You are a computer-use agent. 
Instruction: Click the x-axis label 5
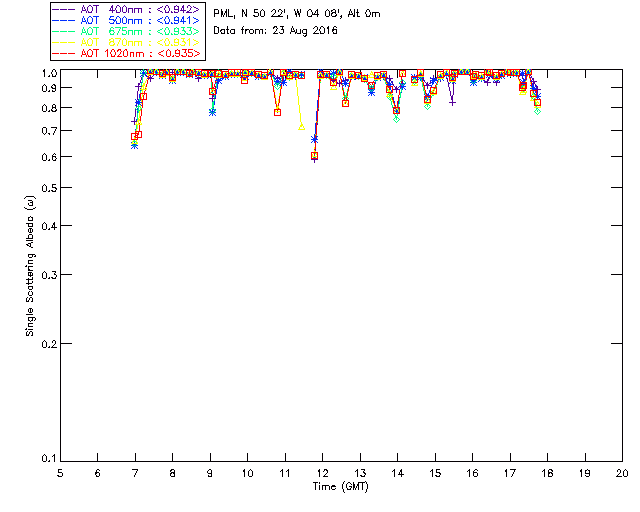[60, 473]
